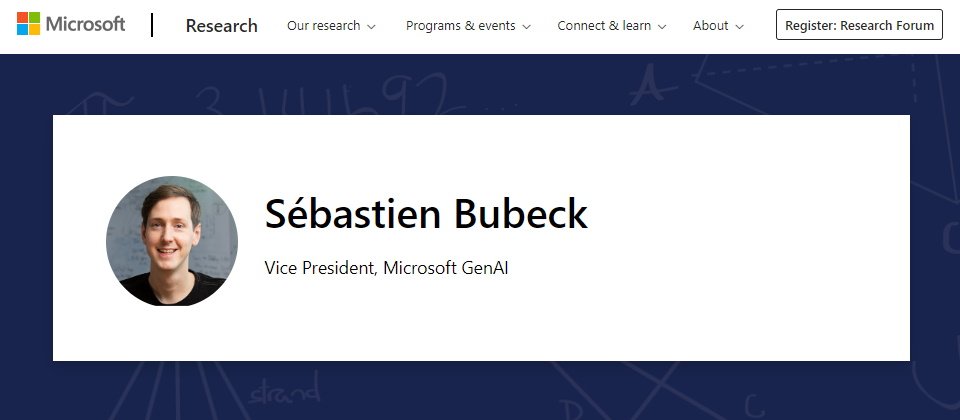
Task: Expand the Connect & learn chevron arrow
Action: (663, 27)
